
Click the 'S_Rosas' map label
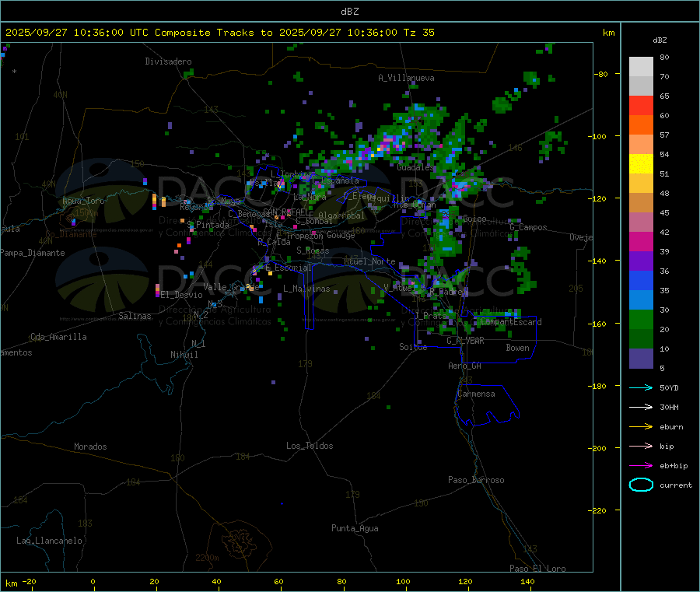(x=313, y=250)
